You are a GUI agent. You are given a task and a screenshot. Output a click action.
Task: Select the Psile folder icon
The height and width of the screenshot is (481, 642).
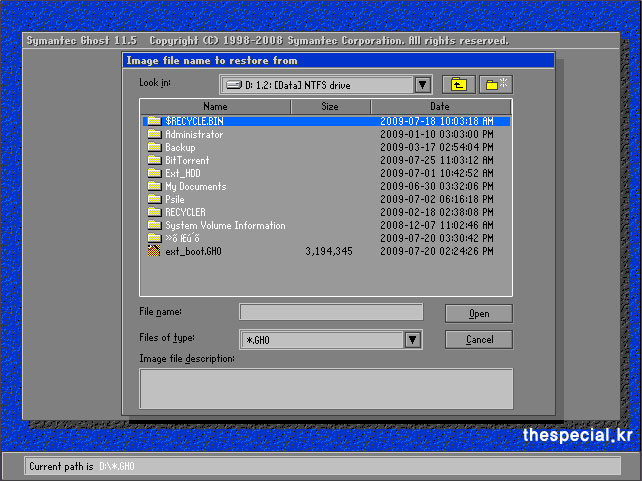tap(154, 199)
